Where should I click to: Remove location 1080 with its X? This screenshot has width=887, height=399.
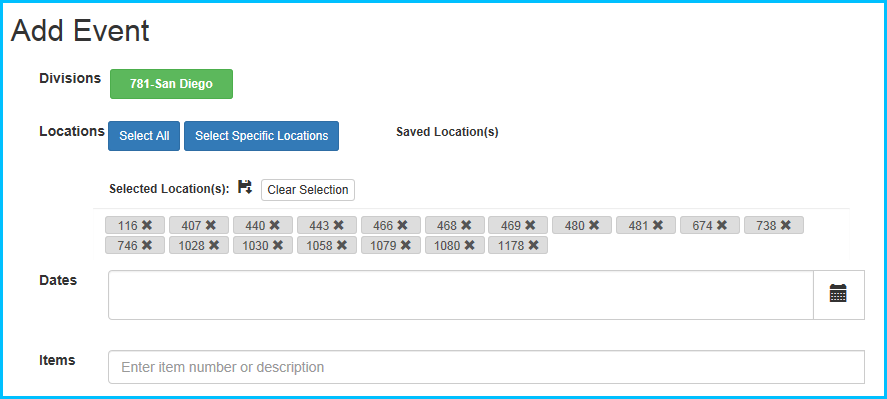click(x=470, y=245)
